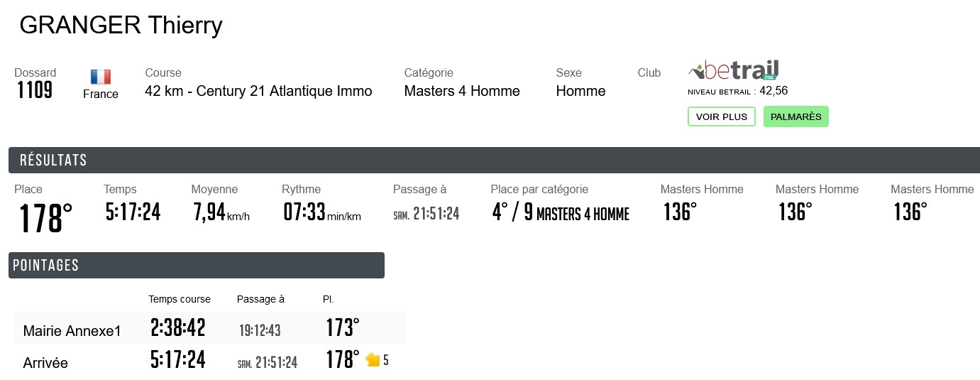Open the betrail logo link
The width and height of the screenshot is (980, 380).
pos(733,70)
